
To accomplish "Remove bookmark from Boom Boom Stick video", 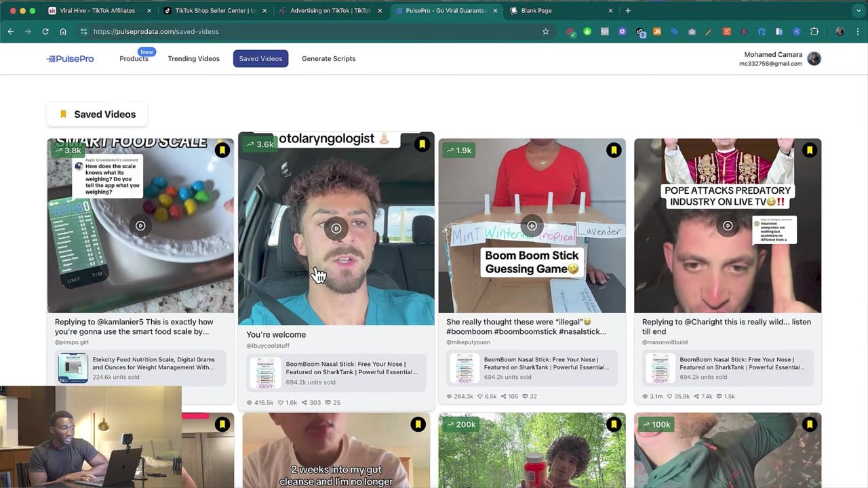I will (614, 150).
